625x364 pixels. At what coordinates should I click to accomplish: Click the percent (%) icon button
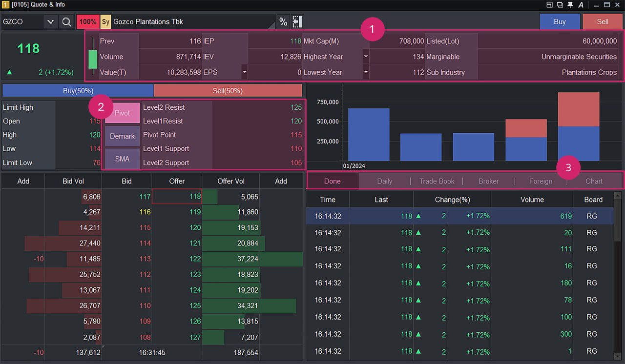pyautogui.click(x=283, y=22)
